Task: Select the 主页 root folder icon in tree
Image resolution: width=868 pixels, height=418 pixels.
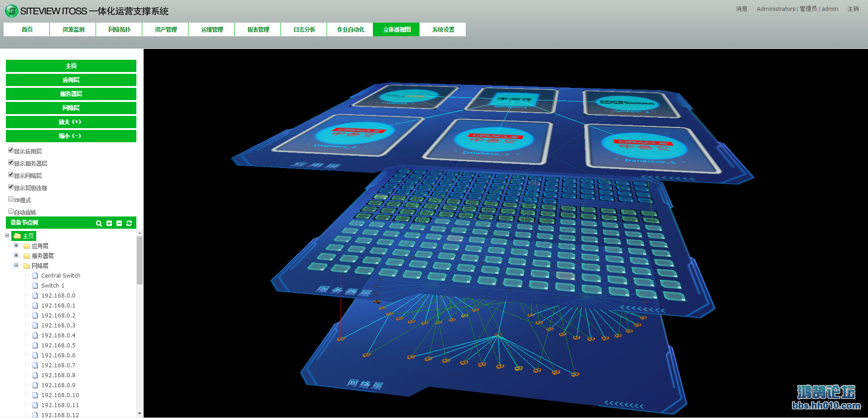Action: (x=17, y=236)
